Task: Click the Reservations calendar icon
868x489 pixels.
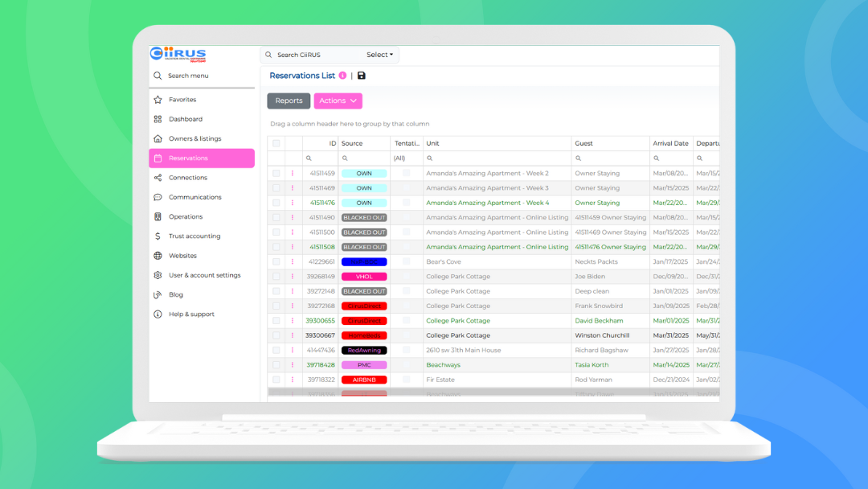Action: [158, 158]
